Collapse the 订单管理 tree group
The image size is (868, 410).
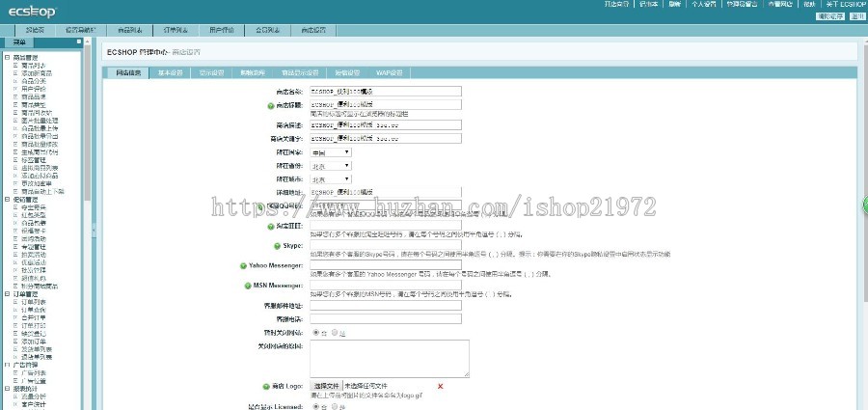[x=7, y=294]
